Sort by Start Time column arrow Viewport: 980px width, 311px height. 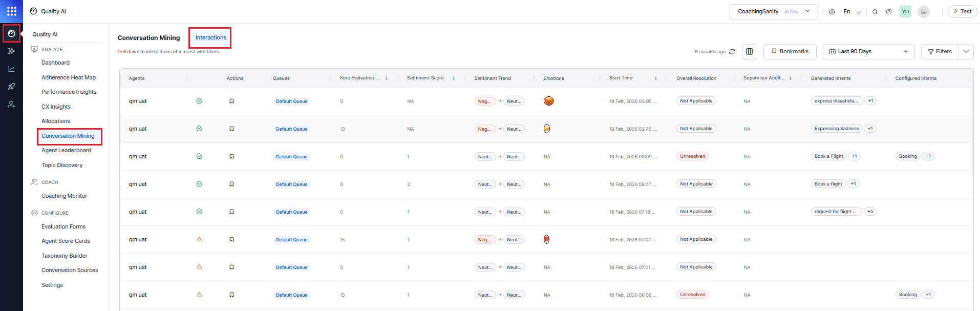click(655, 78)
